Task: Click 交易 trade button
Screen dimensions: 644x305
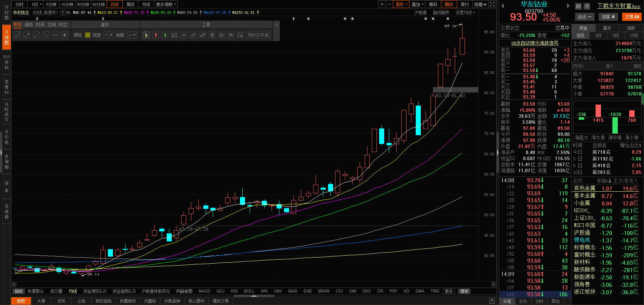Action: (x=632, y=17)
